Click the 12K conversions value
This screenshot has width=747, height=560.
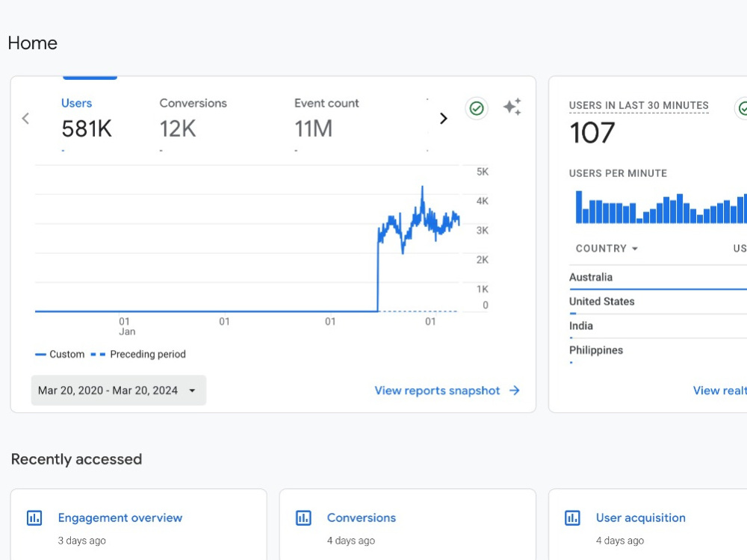(x=178, y=129)
